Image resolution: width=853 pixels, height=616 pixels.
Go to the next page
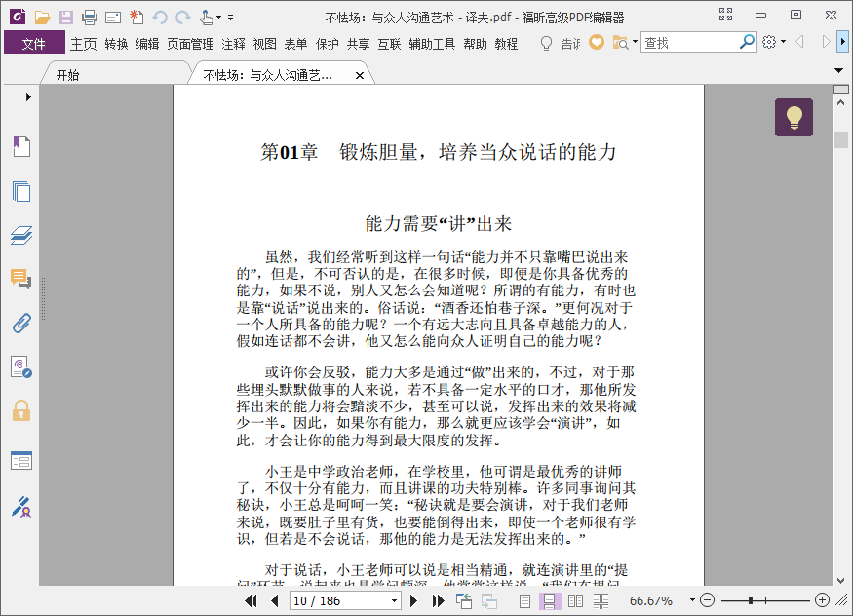(413, 600)
